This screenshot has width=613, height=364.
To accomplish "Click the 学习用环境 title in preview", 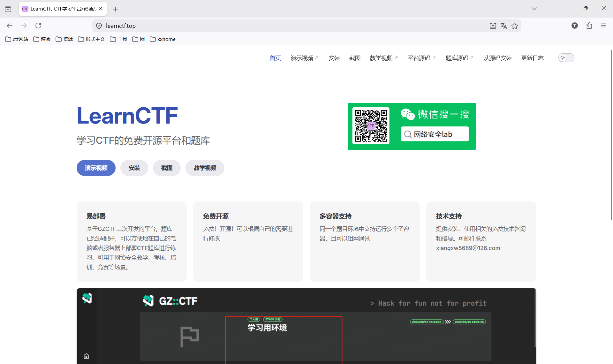I will pos(267,328).
